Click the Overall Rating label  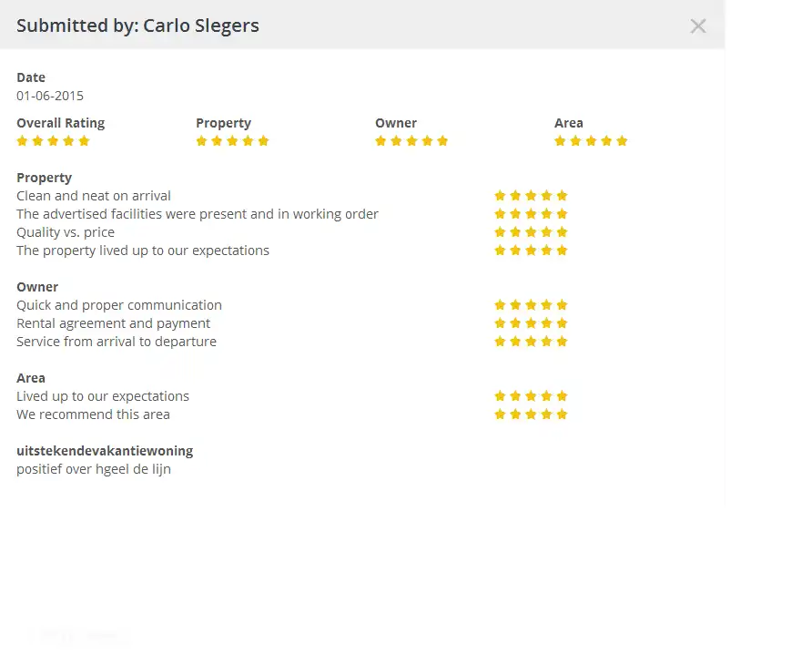pyautogui.click(x=60, y=123)
